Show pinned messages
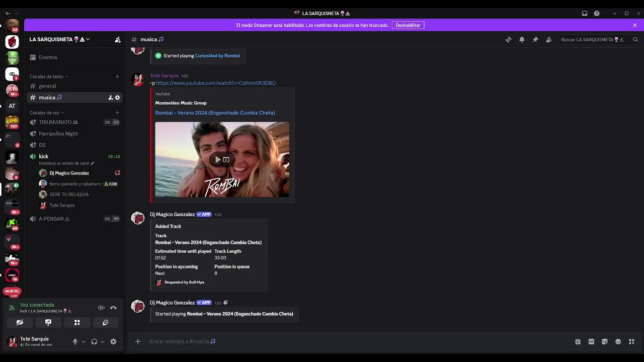 (535, 40)
